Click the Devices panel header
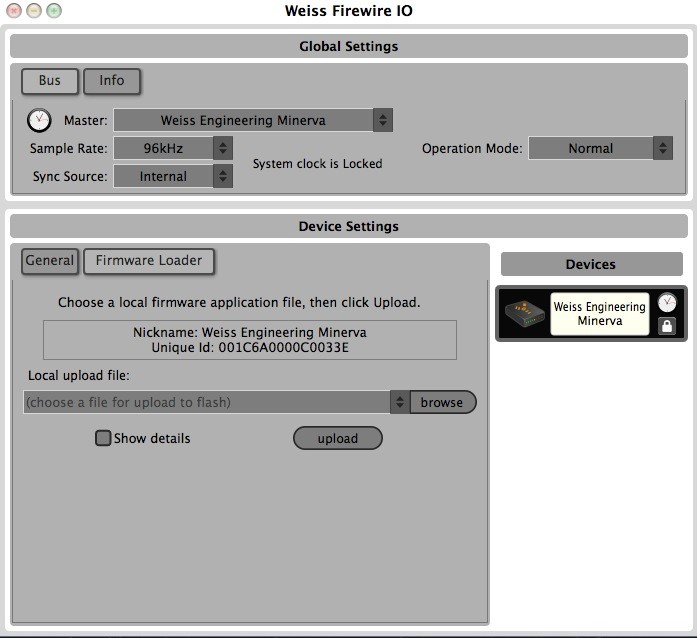The width and height of the screenshot is (697, 638). pyautogui.click(x=592, y=265)
